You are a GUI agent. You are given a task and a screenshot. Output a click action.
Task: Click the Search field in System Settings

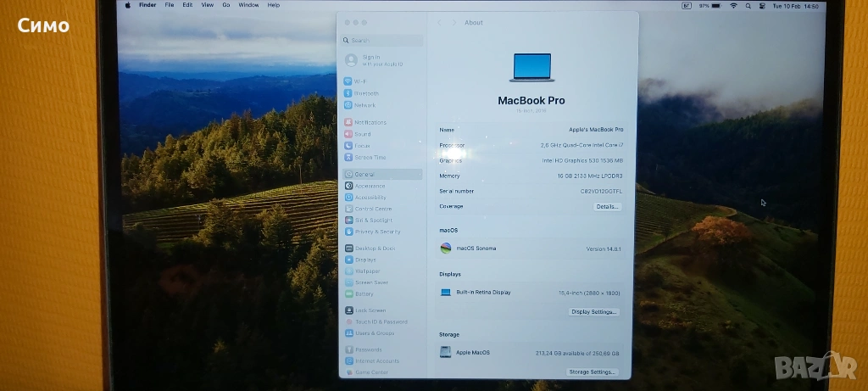tap(381, 40)
